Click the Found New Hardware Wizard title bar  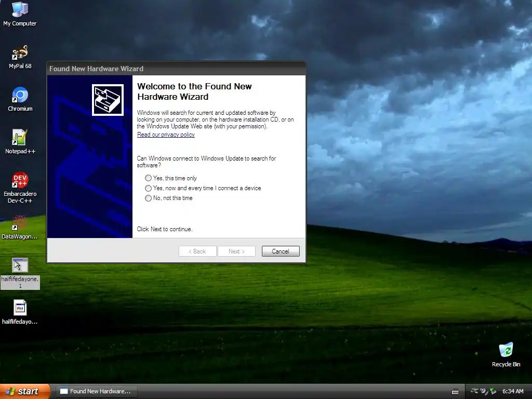coord(177,69)
